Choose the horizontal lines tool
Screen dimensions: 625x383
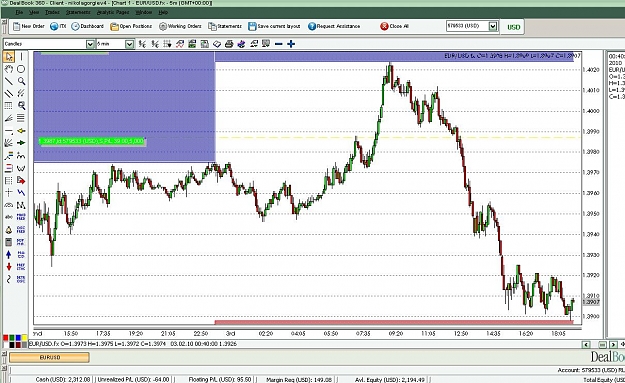coord(21,118)
